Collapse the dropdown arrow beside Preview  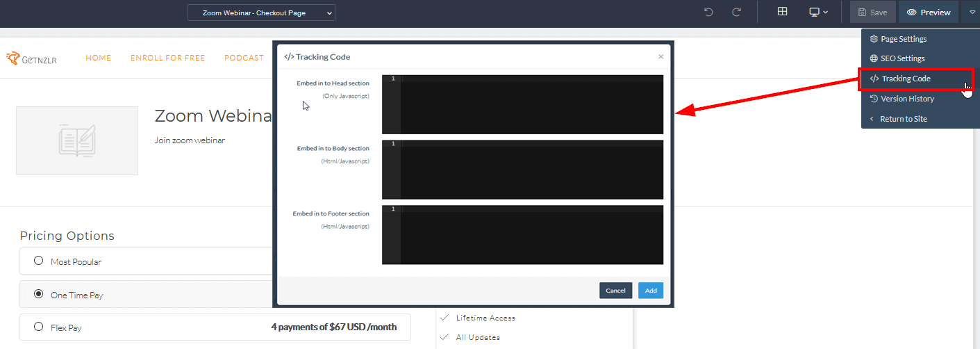point(972,13)
